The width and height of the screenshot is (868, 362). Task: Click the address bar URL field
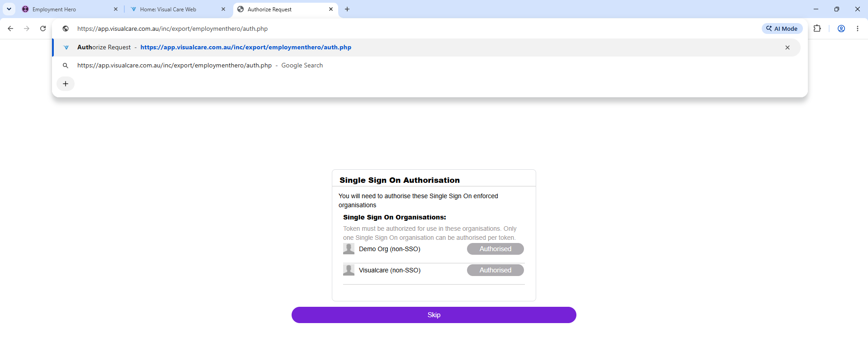tap(407, 29)
